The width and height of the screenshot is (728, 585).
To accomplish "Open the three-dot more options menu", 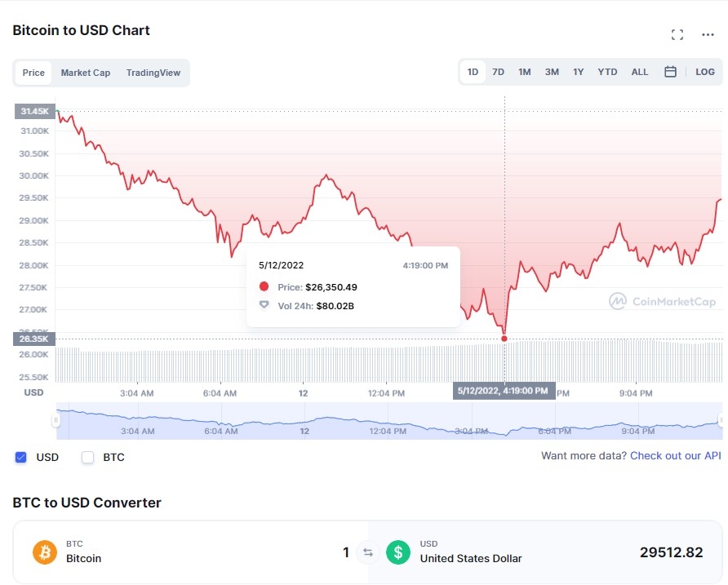I will pyautogui.click(x=708, y=34).
